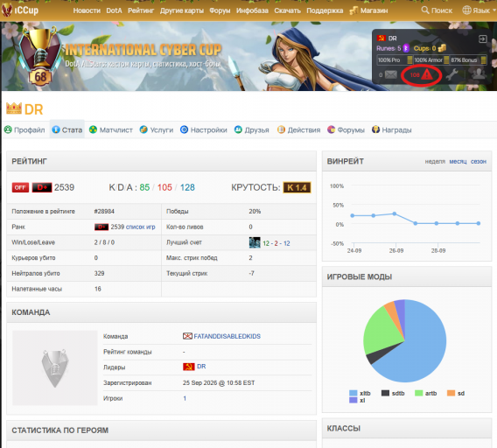This screenshot has height=448, width=497.
Task: Switch to the Профайл tab
Action: click(x=24, y=130)
